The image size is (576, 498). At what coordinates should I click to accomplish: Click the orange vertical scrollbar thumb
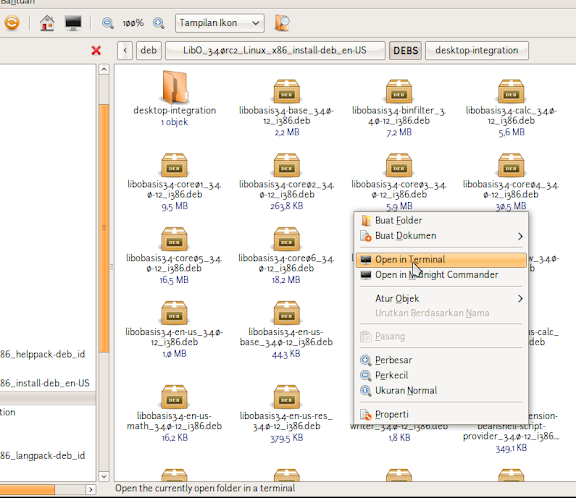(104, 228)
